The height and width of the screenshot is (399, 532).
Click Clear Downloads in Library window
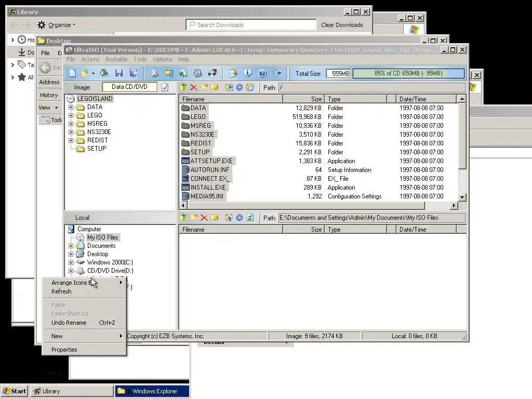point(342,25)
